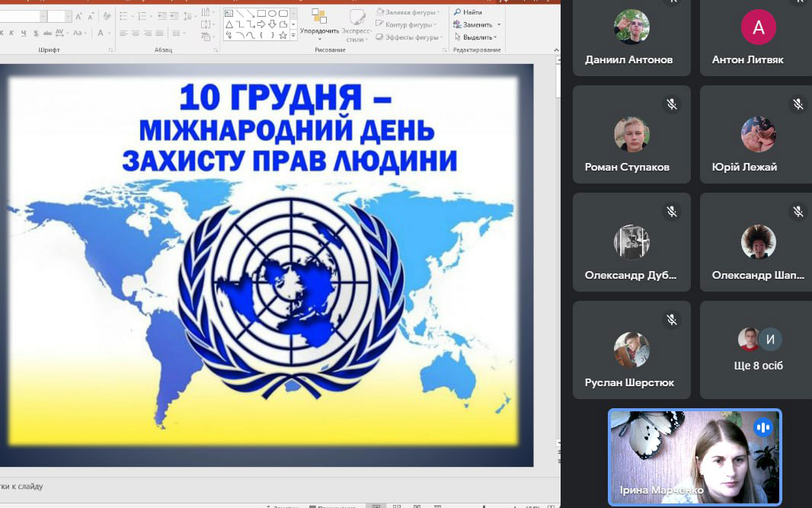Open Экспресс-стили quick styles
The height and width of the screenshot is (508, 812).
point(356,25)
